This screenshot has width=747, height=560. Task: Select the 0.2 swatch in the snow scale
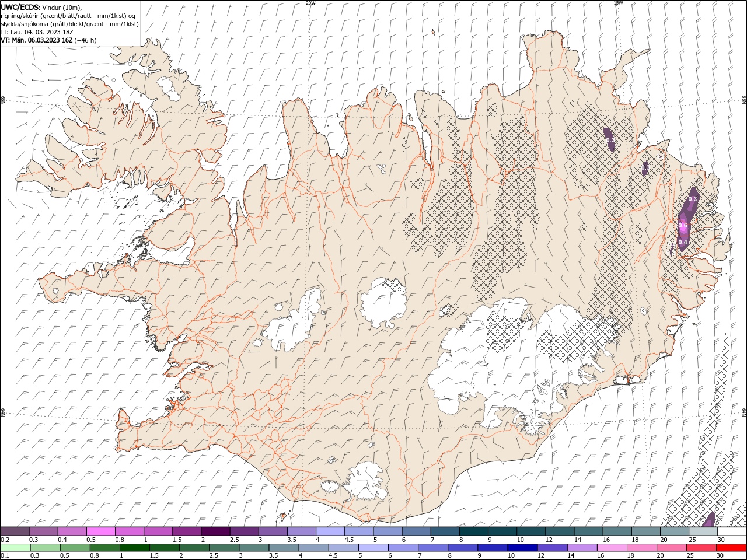pos(15,531)
